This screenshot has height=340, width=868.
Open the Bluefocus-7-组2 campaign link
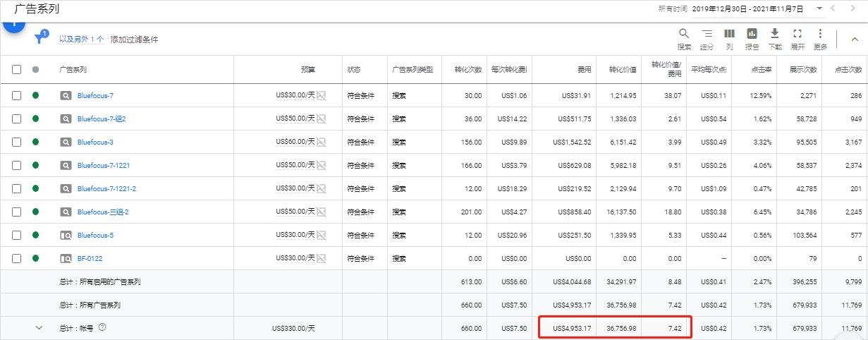(102, 119)
